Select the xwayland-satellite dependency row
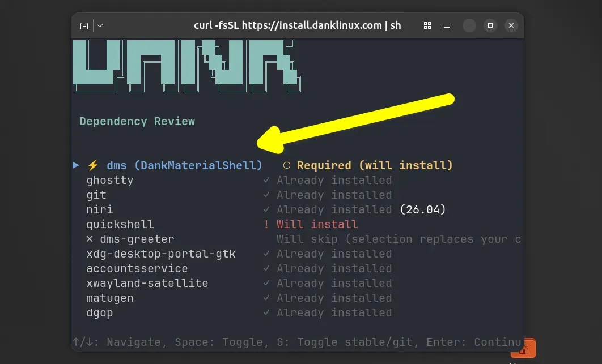 click(x=239, y=284)
